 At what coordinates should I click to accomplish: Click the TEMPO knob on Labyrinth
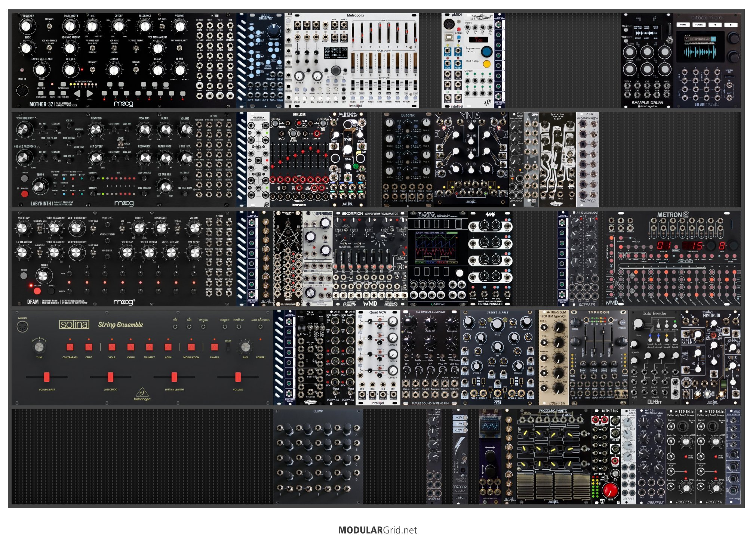tap(39, 186)
